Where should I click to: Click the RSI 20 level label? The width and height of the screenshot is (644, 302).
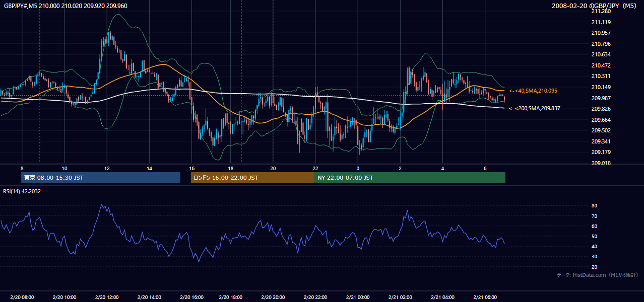595,267
